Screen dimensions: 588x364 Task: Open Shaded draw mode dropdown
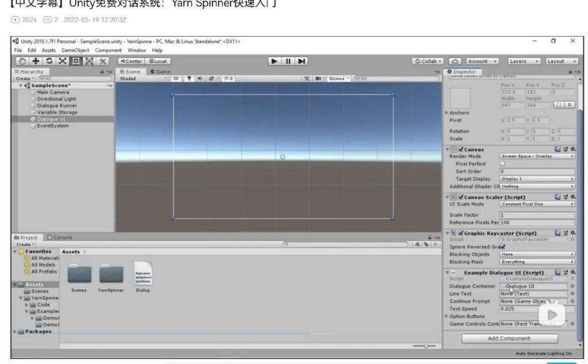coord(142,78)
